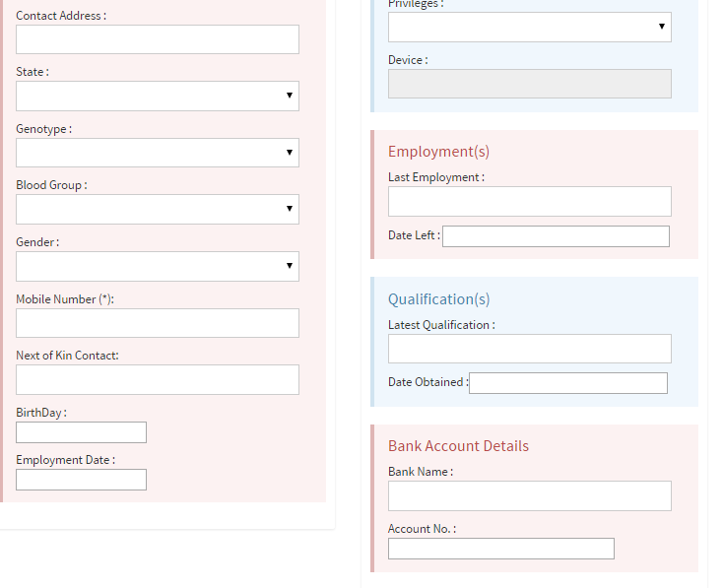
Task: Click the Date Left input box
Action: point(556,236)
